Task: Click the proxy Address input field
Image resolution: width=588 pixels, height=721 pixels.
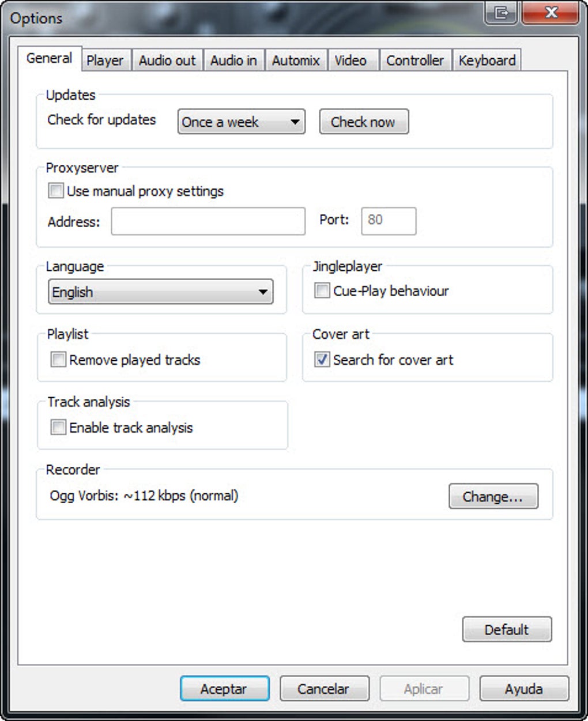Action: tap(208, 221)
